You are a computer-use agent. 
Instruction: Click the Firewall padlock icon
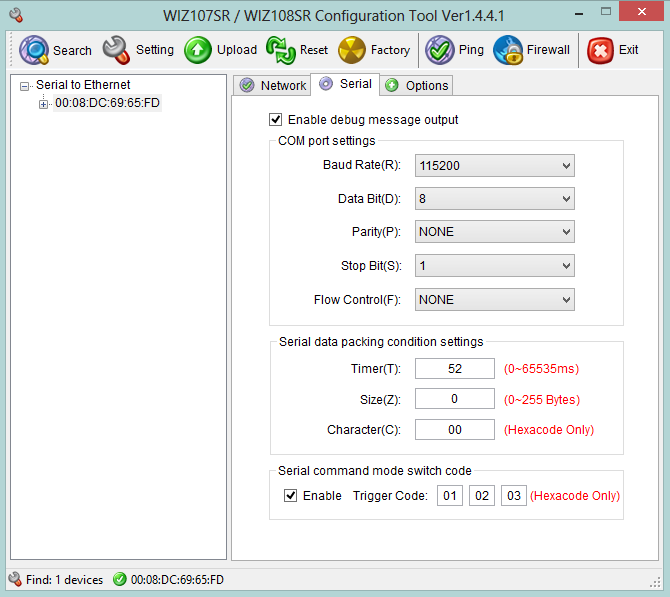point(508,50)
